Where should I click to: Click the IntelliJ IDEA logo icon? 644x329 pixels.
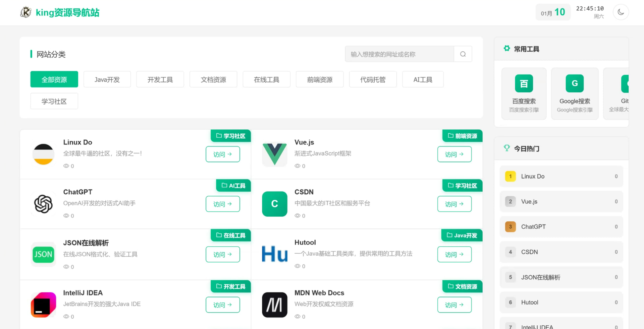43,305
